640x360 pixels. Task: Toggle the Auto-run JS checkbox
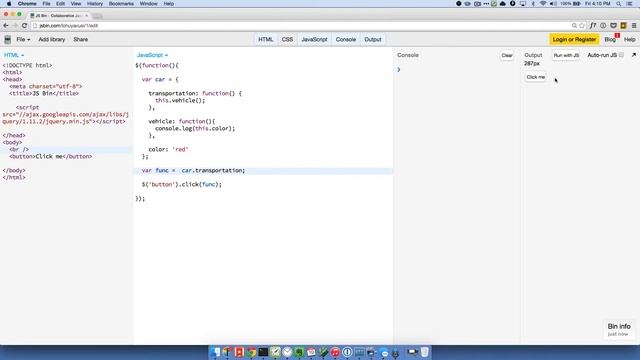pyautogui.click(x=621, y=55)
